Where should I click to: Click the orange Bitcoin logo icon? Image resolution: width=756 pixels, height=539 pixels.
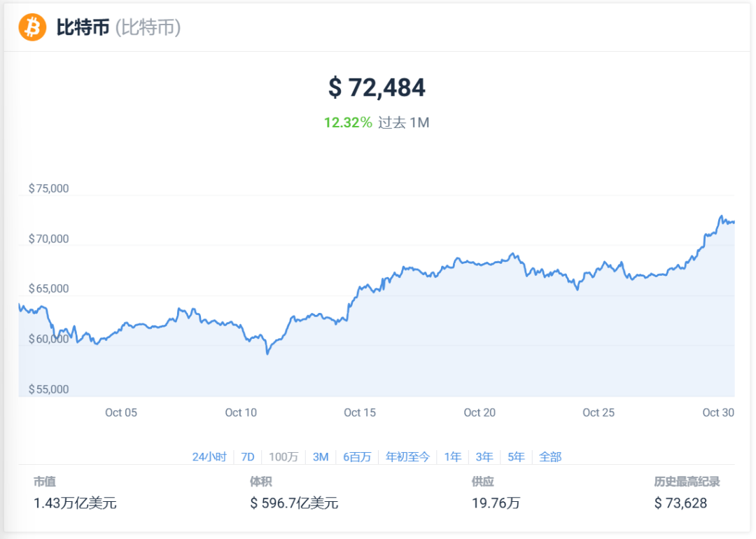pyautogui.click(x=32, y=27)
